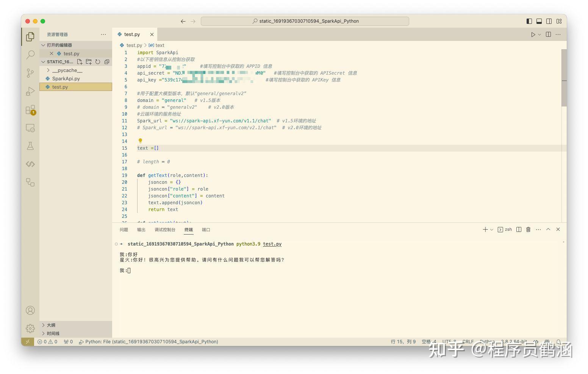Screen dimensions: 588x374
Task: Open the Manage settings gear
Action: point(30,328)
